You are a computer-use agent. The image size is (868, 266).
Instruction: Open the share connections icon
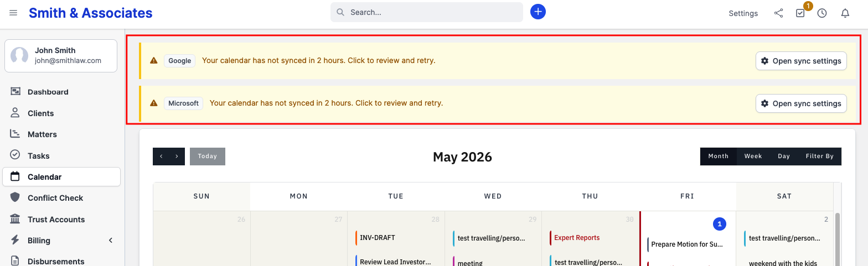pos(778,13)
